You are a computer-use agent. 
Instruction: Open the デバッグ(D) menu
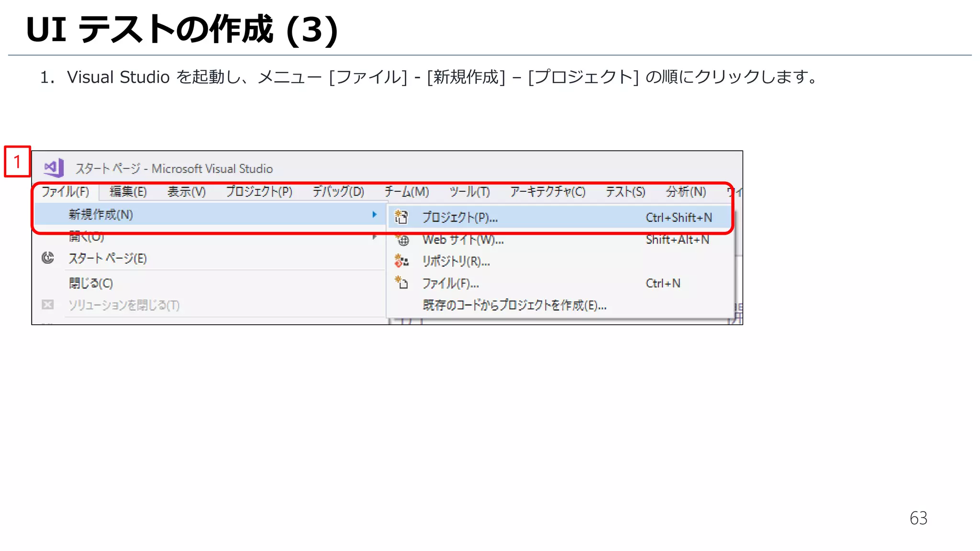[339, 192]
